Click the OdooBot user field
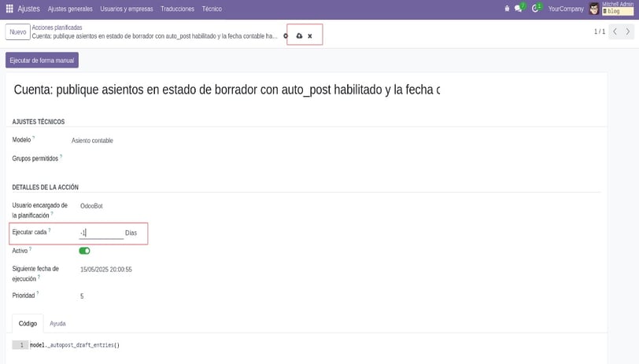The width and height of the screenshot is (639, 364). point(92,206)
